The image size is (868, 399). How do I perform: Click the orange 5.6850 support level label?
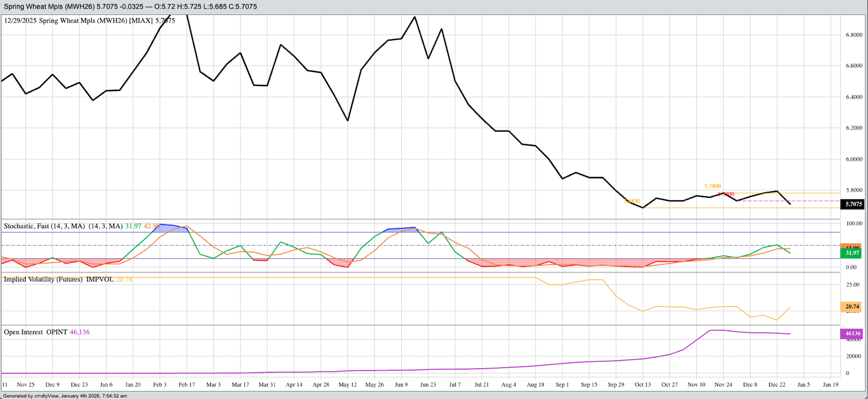coord(633,201)
